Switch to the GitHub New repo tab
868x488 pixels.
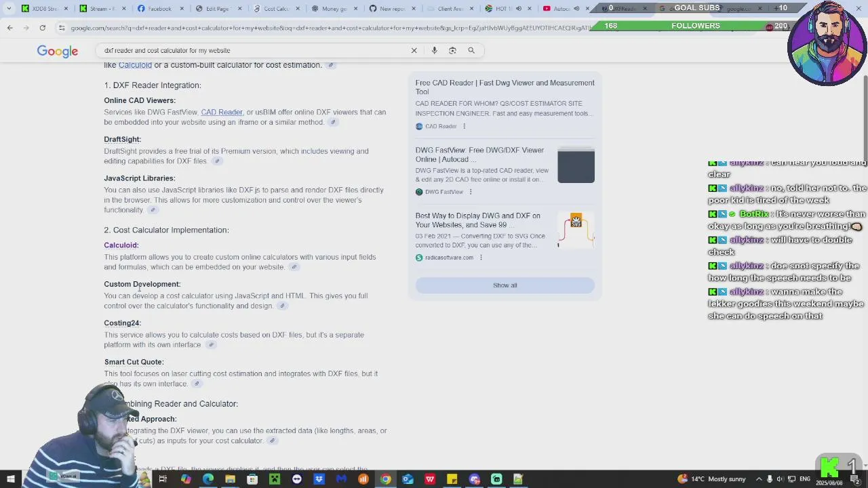pos(392,9)
